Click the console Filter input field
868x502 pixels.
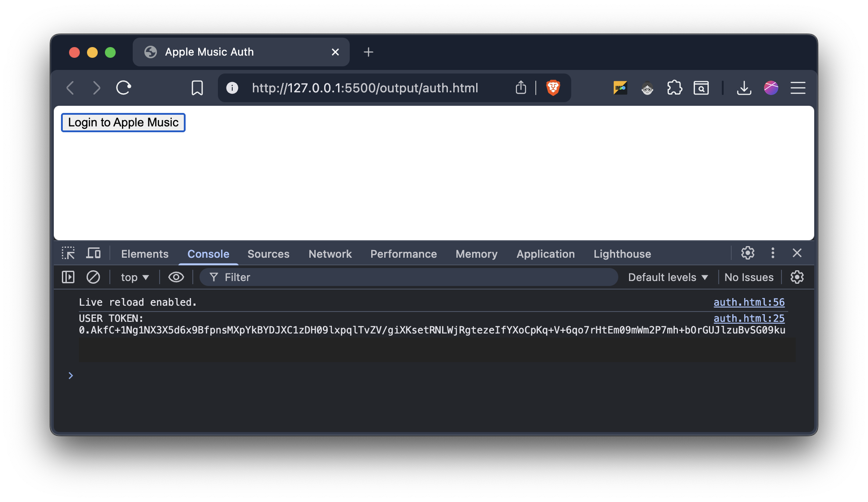pyautogui.click(x=412, y=277)
